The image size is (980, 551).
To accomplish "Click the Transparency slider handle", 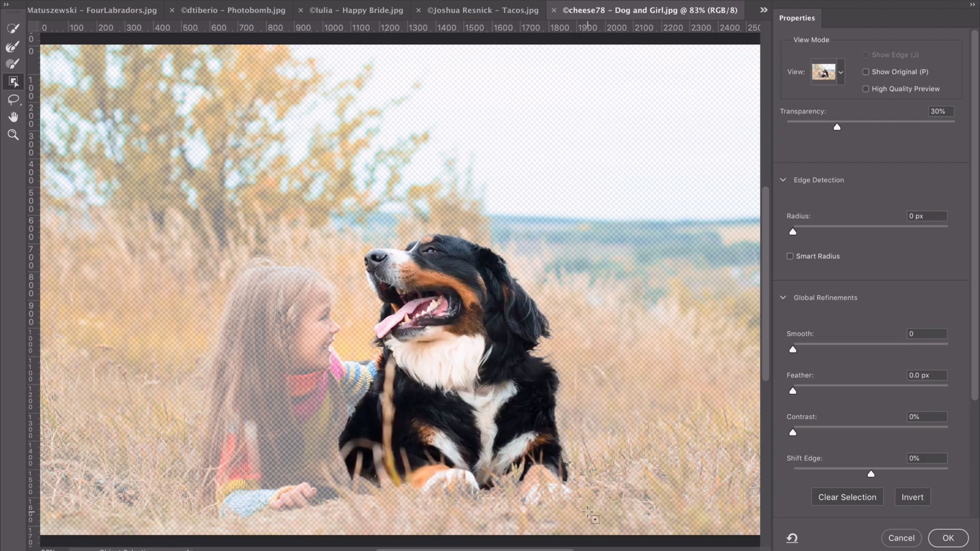I will 837,127.
